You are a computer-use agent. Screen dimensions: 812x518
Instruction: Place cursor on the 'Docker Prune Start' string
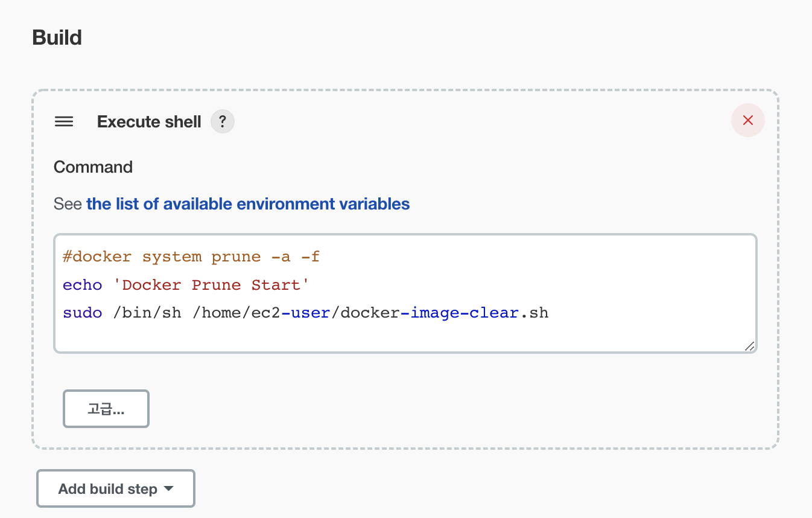[211, 285]
